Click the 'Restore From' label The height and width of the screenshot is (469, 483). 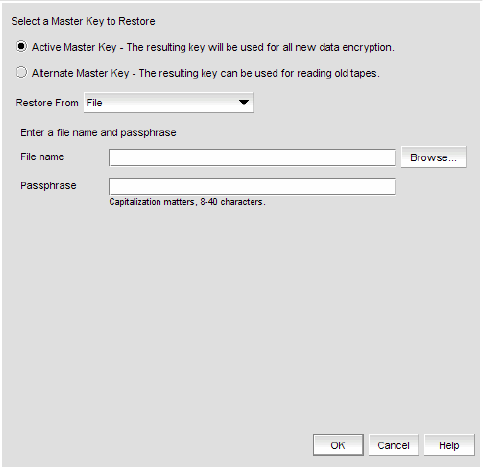(x=47, y=103)
